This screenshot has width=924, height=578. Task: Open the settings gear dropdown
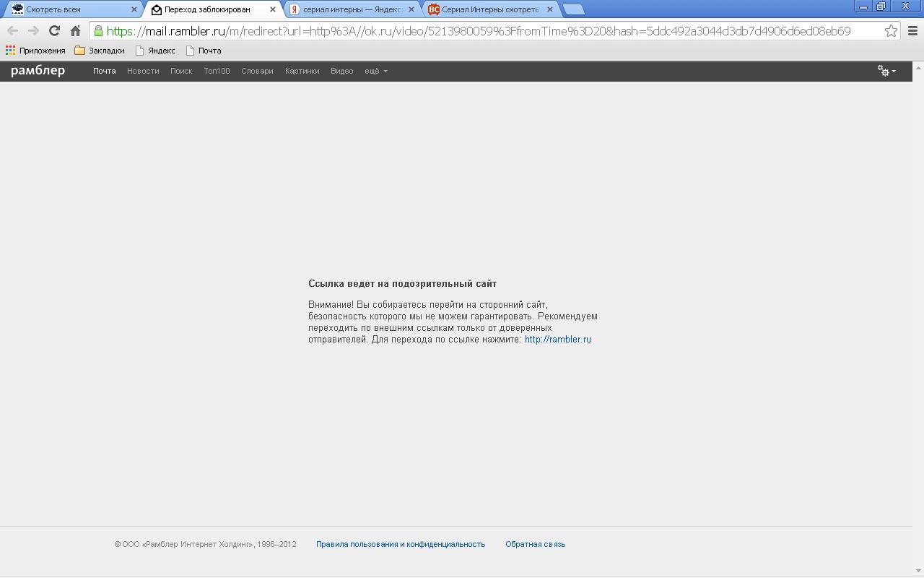[x=886, y=71]
